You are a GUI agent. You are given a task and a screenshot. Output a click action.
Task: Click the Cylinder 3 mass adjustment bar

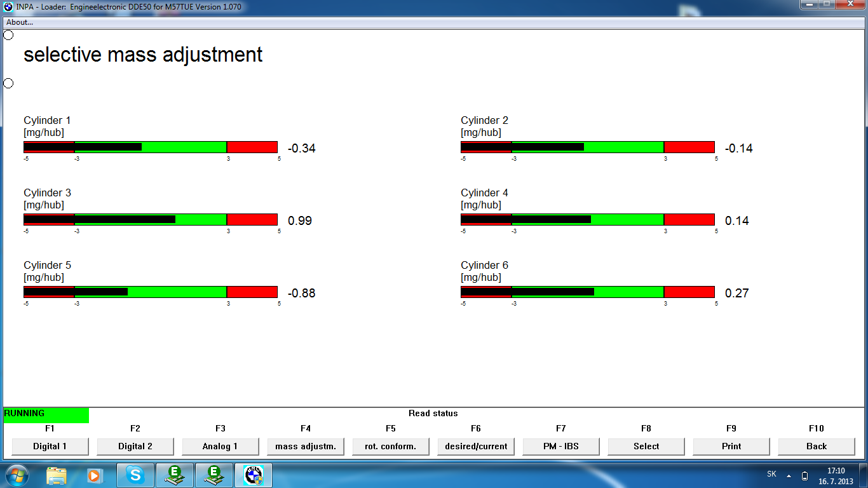151,219
